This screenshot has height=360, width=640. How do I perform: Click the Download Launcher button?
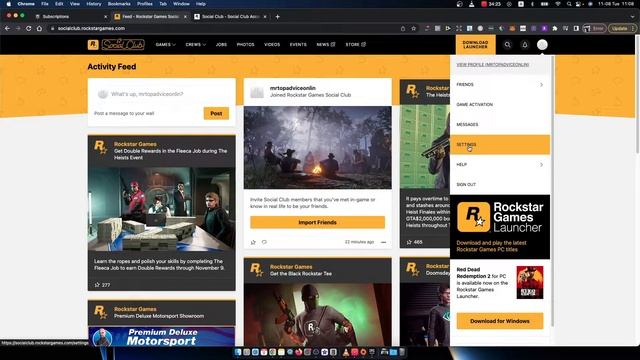pyautogui.click(x=476, y=44)
